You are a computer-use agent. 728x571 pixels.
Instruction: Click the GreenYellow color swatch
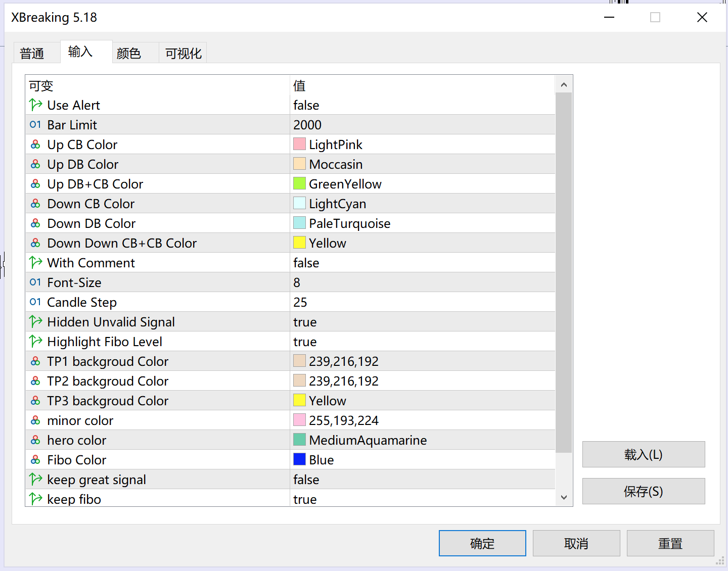coord(299,184)
